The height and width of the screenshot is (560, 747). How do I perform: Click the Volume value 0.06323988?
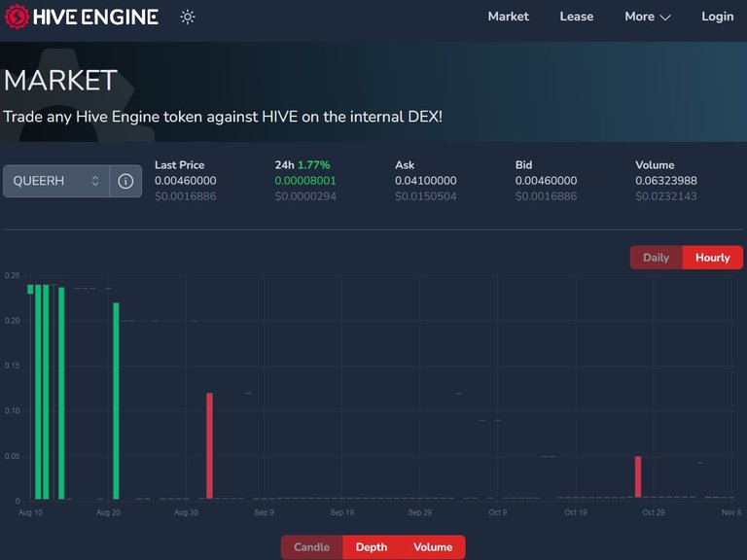(x=666, y=181)
